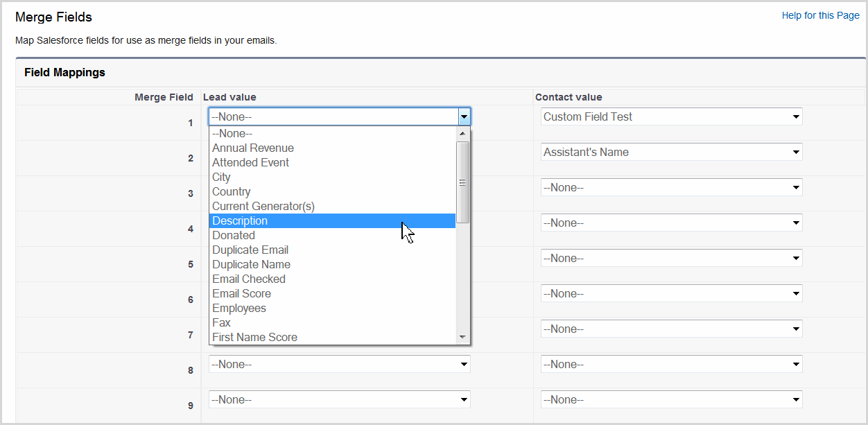Pick "City" as the Lead value field

221,177
